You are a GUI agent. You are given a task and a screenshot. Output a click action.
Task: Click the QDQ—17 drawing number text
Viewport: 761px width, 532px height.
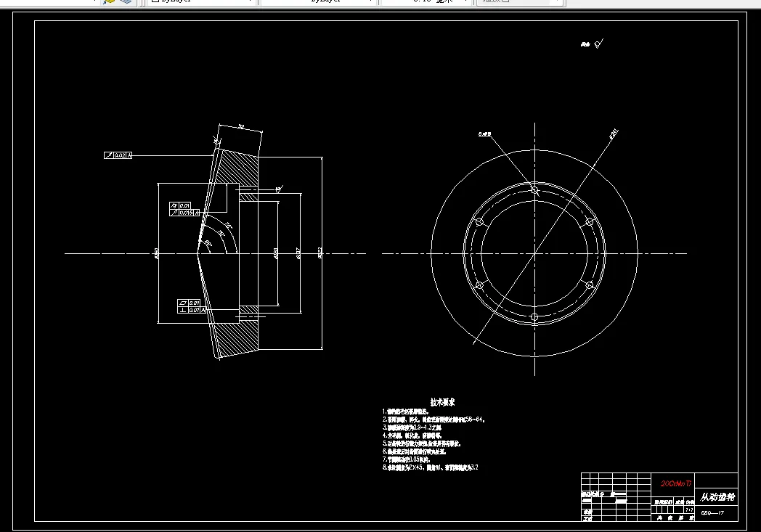pyautogui.click(x=712, y=512)
